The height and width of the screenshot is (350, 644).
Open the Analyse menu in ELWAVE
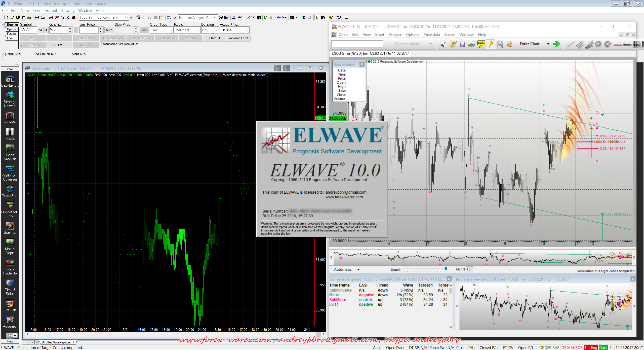(395, 35)
